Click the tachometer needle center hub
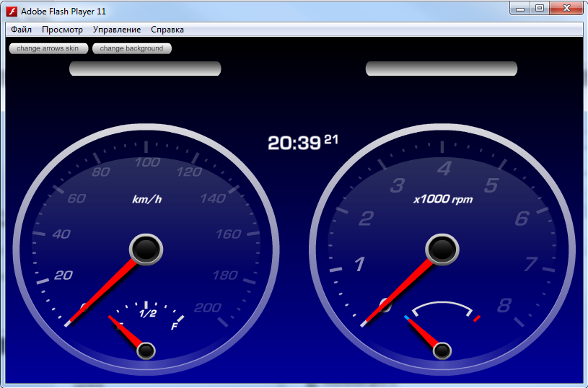The height and width of the screenshot is (388, 588). (x=442, y=249)
